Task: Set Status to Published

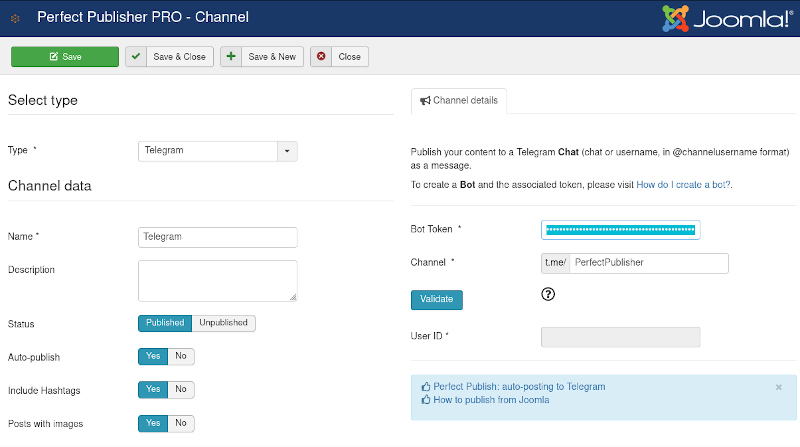Action: 165,323
